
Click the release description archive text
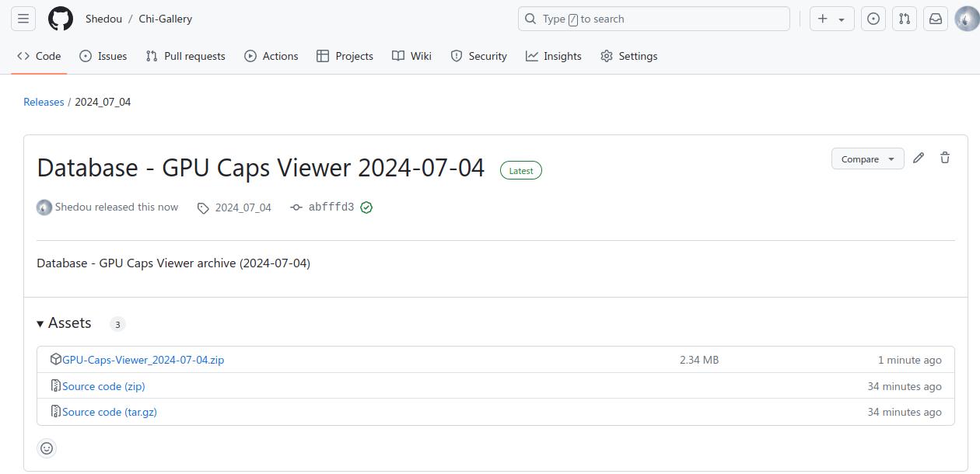tap(173, 263)
